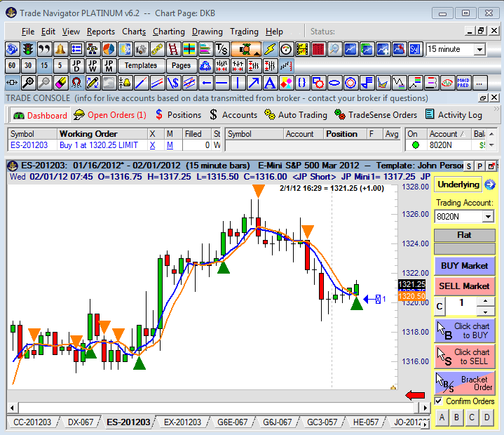Toggle the 5 minute timeframe button
The image size is (504, 435).
coord(60,66)
